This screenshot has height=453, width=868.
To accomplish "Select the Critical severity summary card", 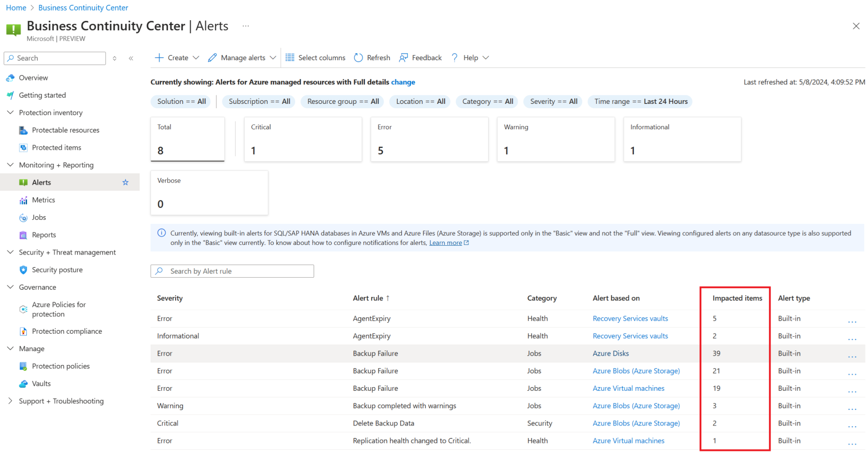I will click(303, 139).
